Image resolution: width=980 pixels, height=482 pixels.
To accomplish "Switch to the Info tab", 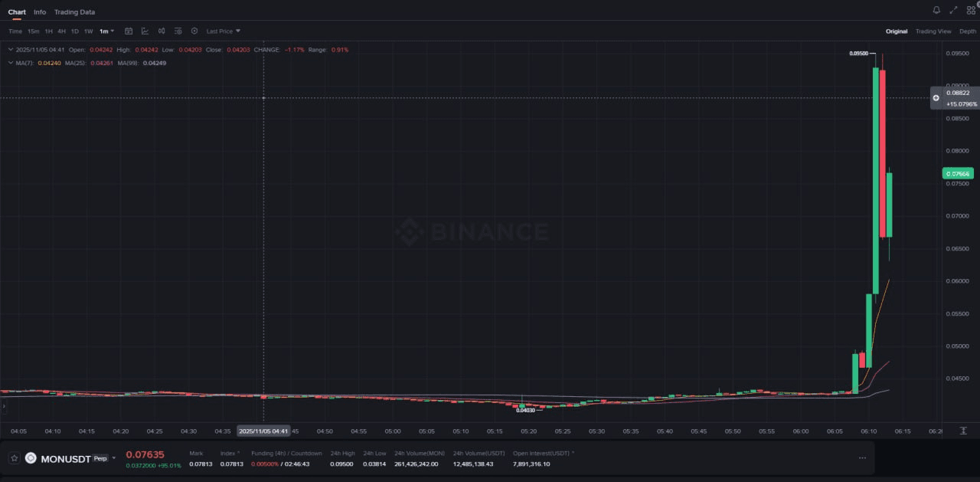I will [40, 12].
